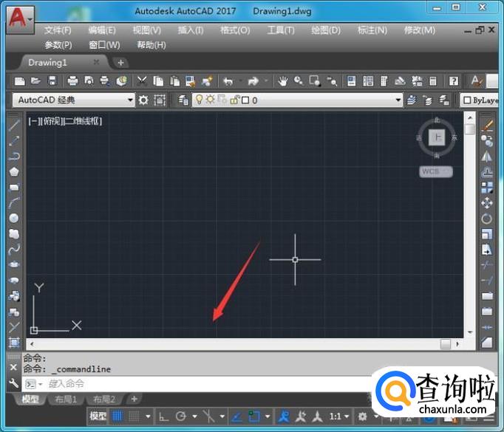Open workspace settings gear icon

click(x=143, y=100)
